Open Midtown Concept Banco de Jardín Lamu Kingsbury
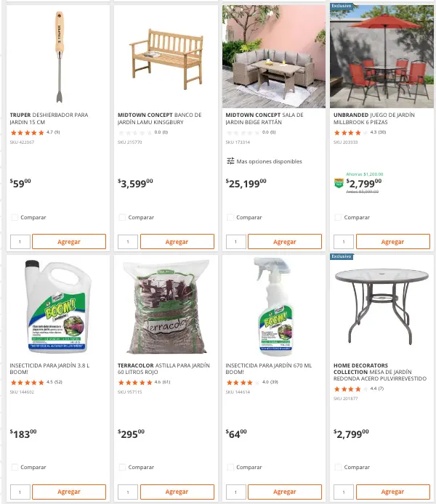Screen dimensions: 436x504 click(159, 118)
